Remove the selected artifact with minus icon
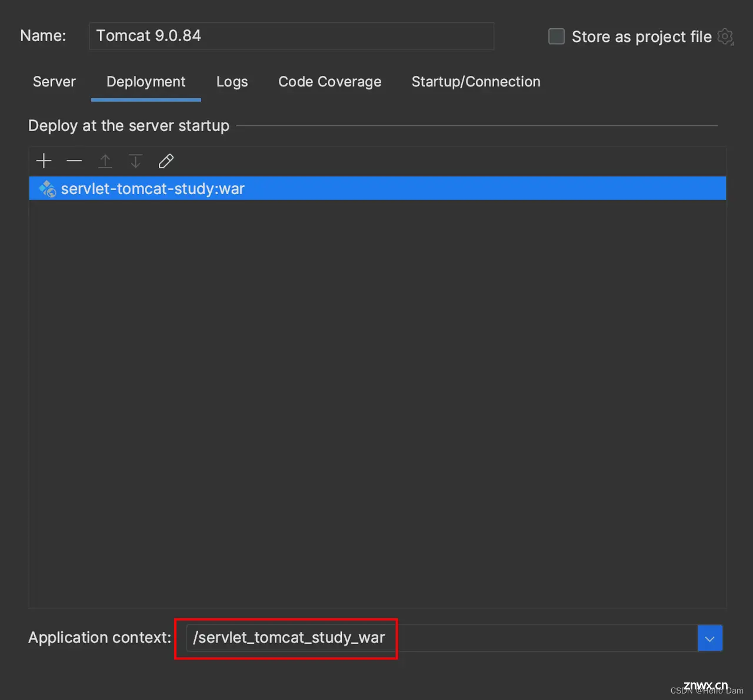753x700 pixels. (74, 161)
